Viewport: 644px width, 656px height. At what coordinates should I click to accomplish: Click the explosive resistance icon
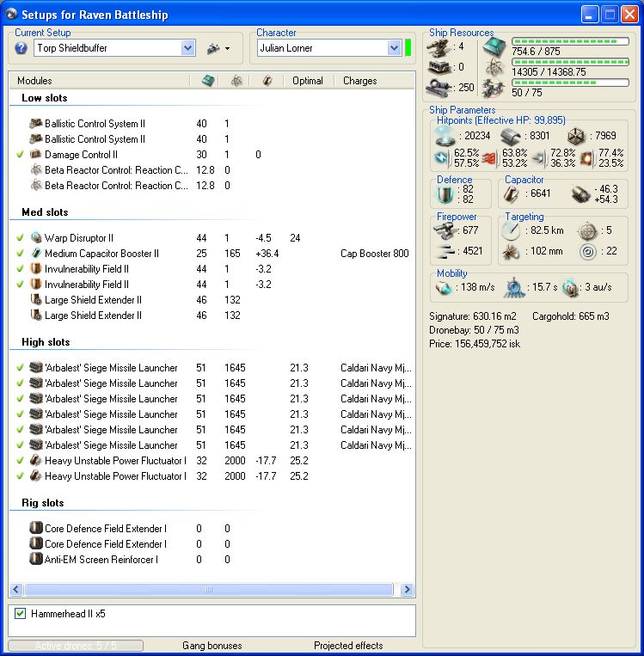point(587,158)
